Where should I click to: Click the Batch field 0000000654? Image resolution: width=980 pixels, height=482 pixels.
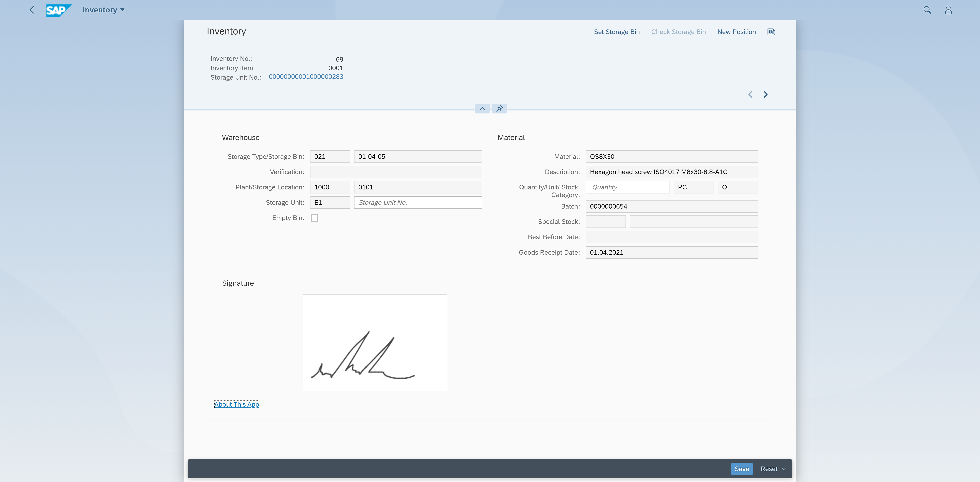click(671, 207)
